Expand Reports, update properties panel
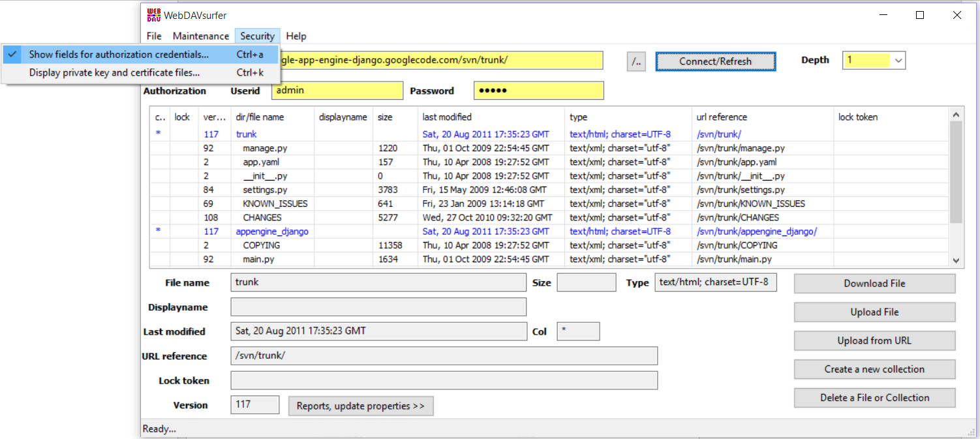The height and width of the screenshot is (439, 980). tap(361, 406)
